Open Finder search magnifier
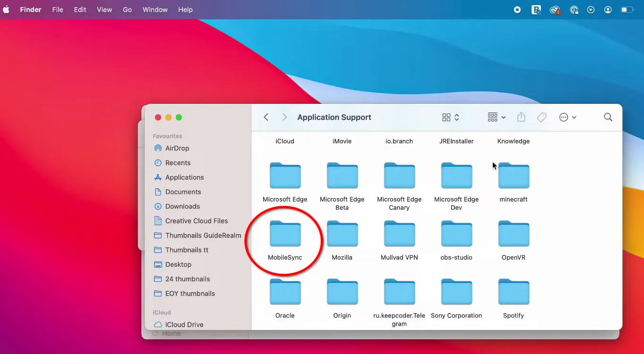Image resolution: width=644 pixels, height=354 pixels. (608, 117)
